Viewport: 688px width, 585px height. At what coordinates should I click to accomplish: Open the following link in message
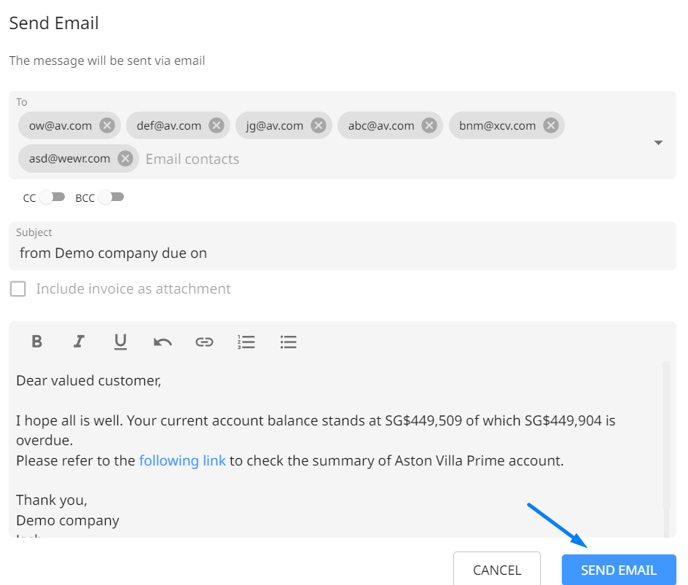[x=182, y=460]
